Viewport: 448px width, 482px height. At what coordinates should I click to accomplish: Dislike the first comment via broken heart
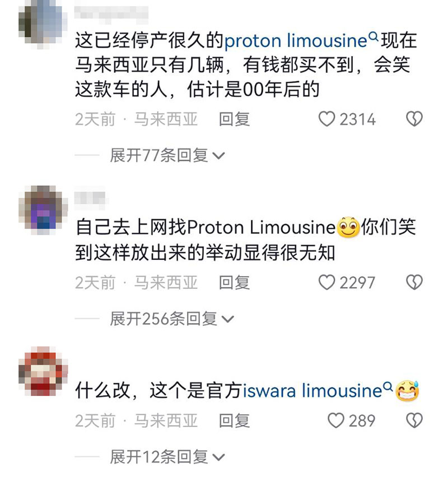click(414, 119)
